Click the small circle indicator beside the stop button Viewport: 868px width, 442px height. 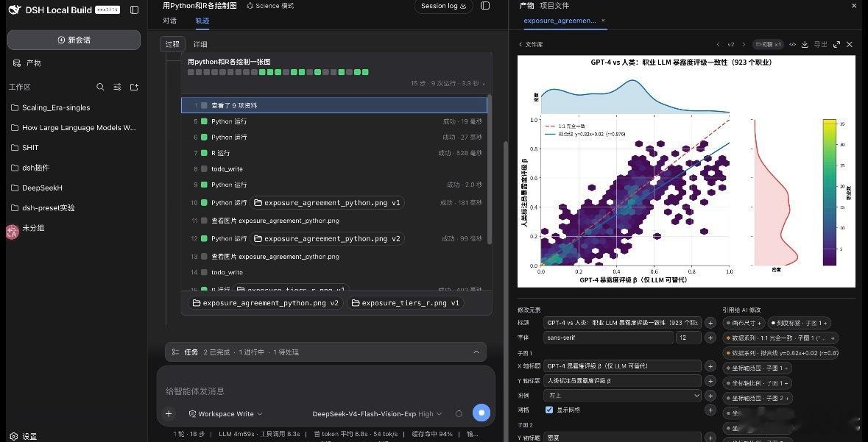click(x=459, y=414)
